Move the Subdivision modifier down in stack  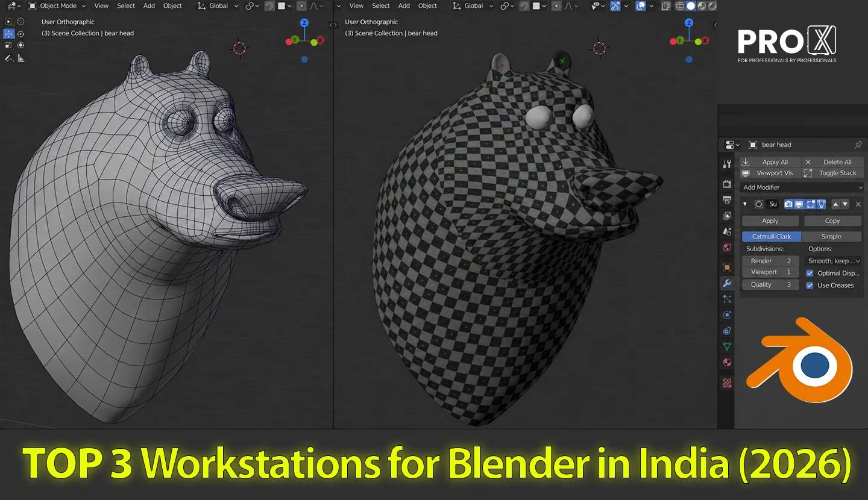point(845,204)
